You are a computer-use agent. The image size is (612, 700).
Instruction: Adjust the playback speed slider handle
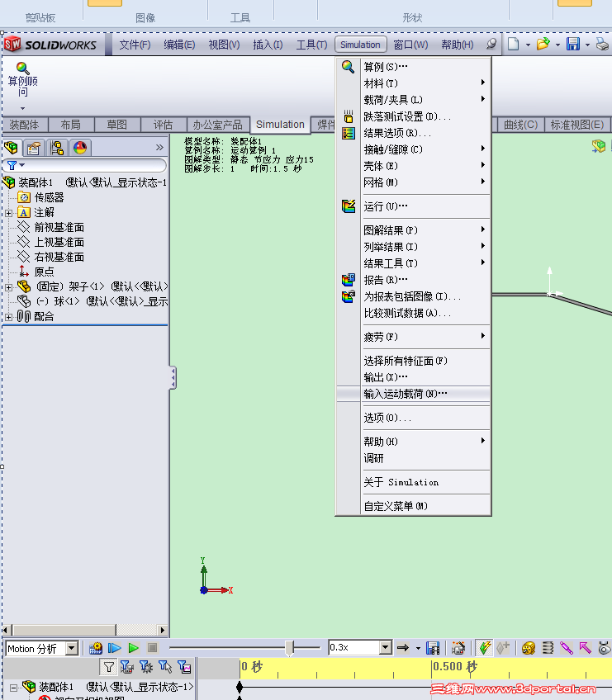[x=289, y=647]
